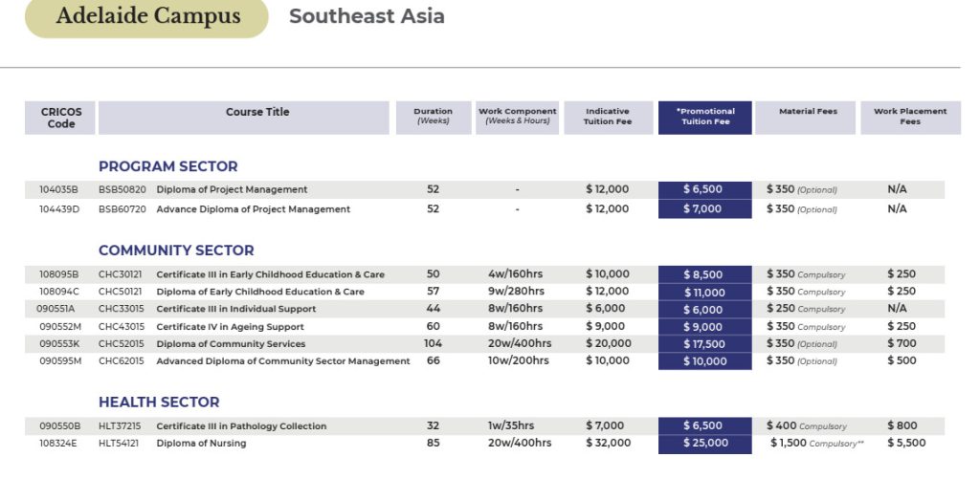Click Advance Diploma of Project Management title

253,209
